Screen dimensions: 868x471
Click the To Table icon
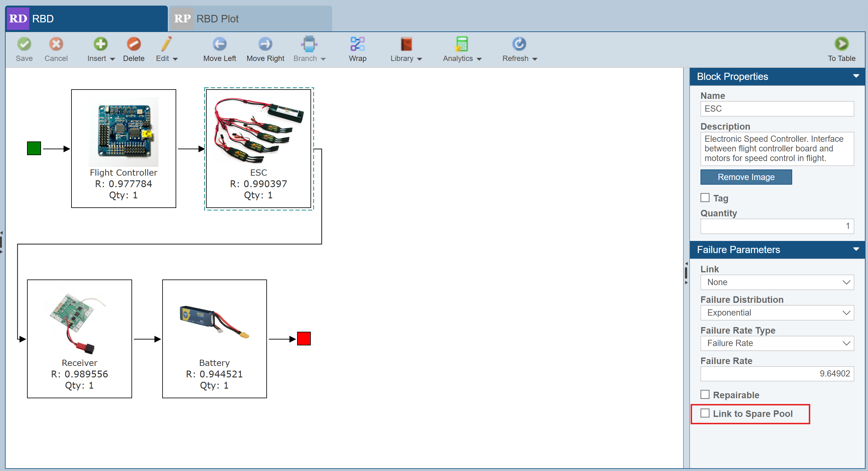pos(841,44)
